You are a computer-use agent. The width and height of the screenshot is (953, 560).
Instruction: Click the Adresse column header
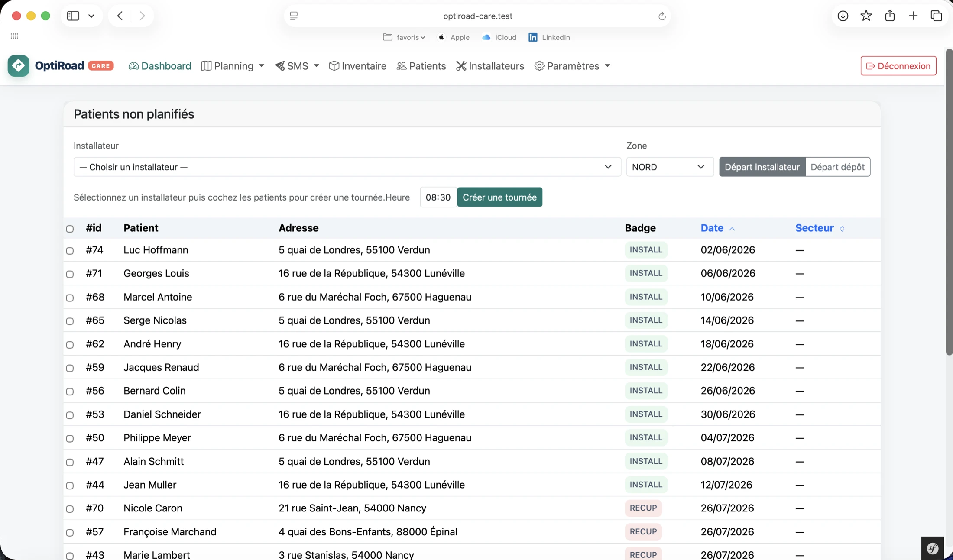[298, 228]
